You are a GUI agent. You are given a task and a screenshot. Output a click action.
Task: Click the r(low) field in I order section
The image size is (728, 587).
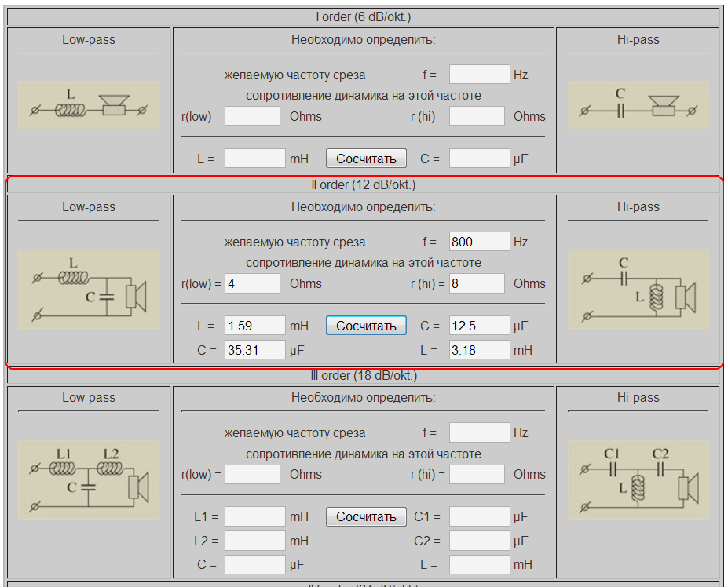point(252,116)
